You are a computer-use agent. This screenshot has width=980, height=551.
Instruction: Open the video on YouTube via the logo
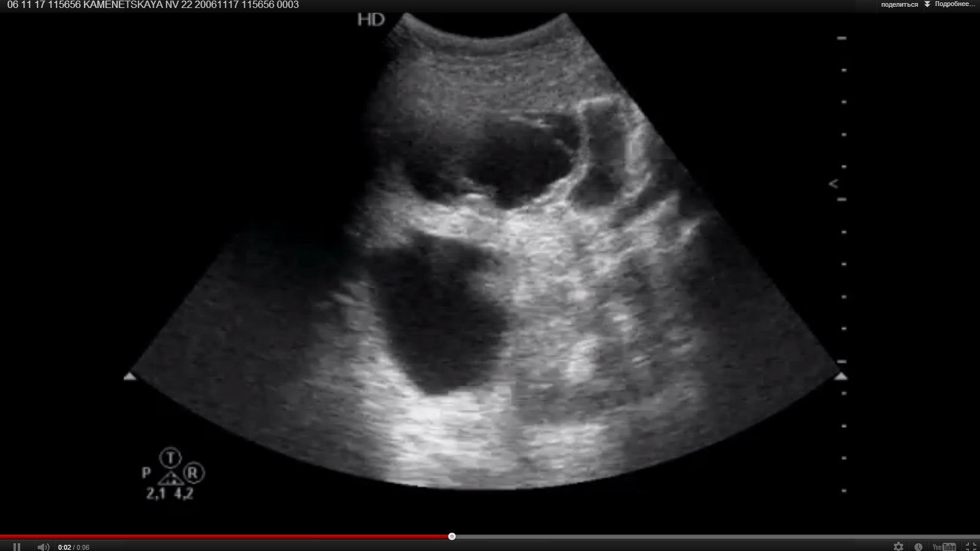coord(944,547)
